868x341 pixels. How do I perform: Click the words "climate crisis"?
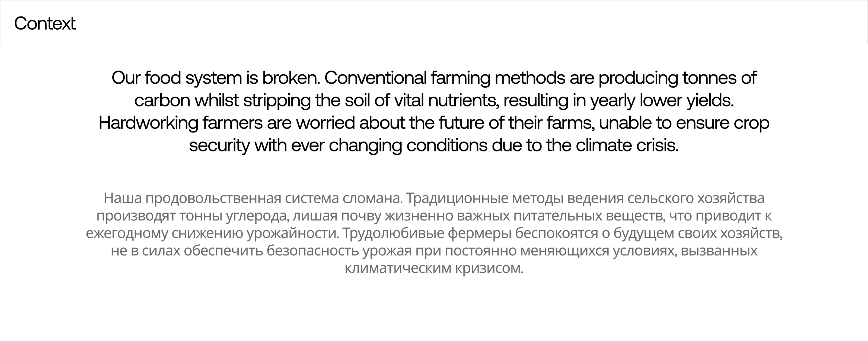pos(627,146)
